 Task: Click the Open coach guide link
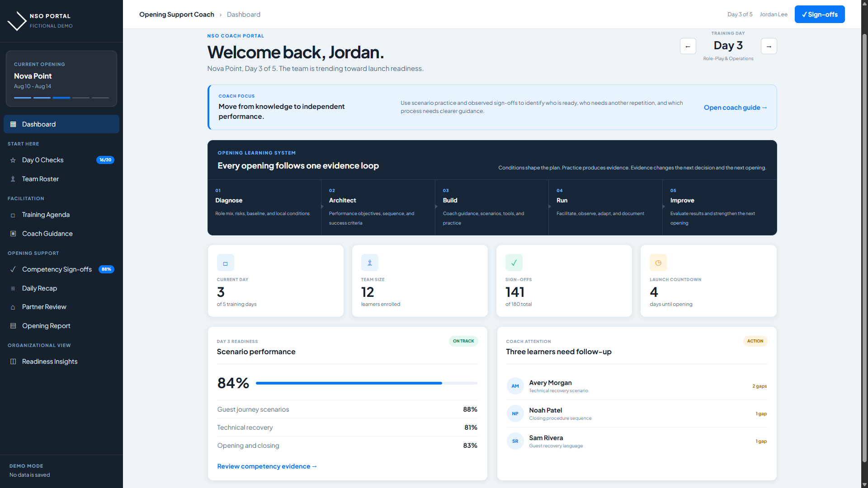736,108
